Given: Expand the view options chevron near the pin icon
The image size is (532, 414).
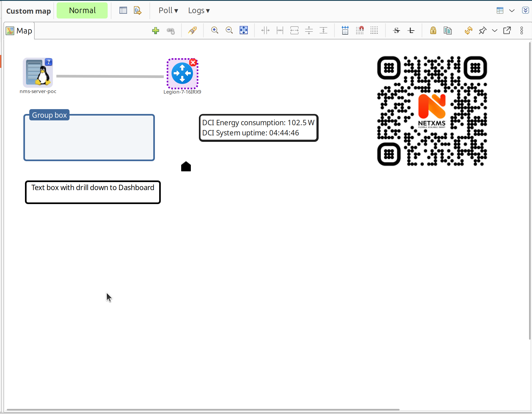Looking at the screenshot, I should (x=494, y=30).
